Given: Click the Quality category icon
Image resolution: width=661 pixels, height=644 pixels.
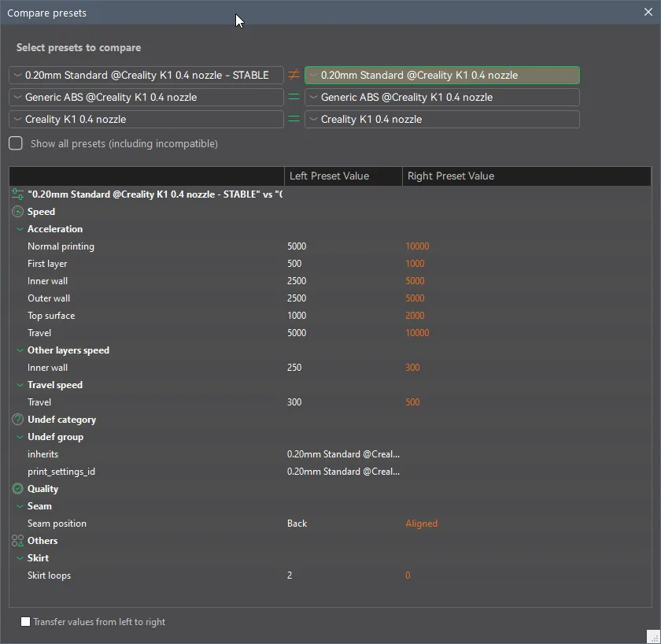Looking at the screenshot, I should [18, 489].
